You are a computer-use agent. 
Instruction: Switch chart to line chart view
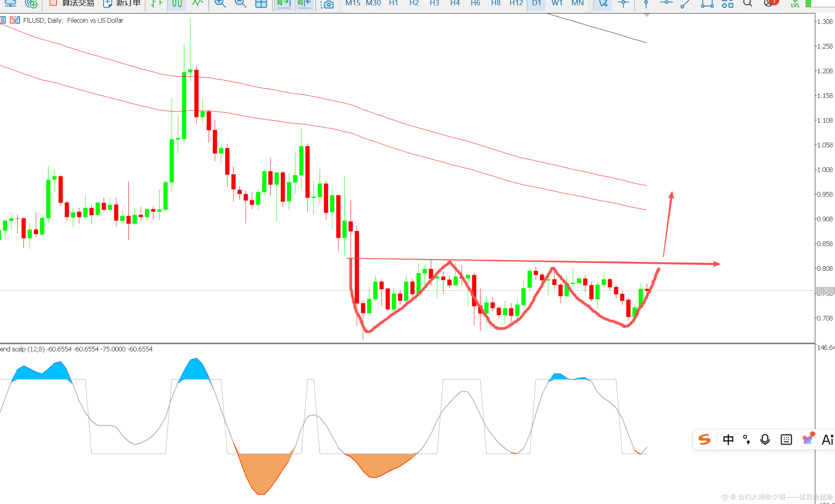pos(197,3)
